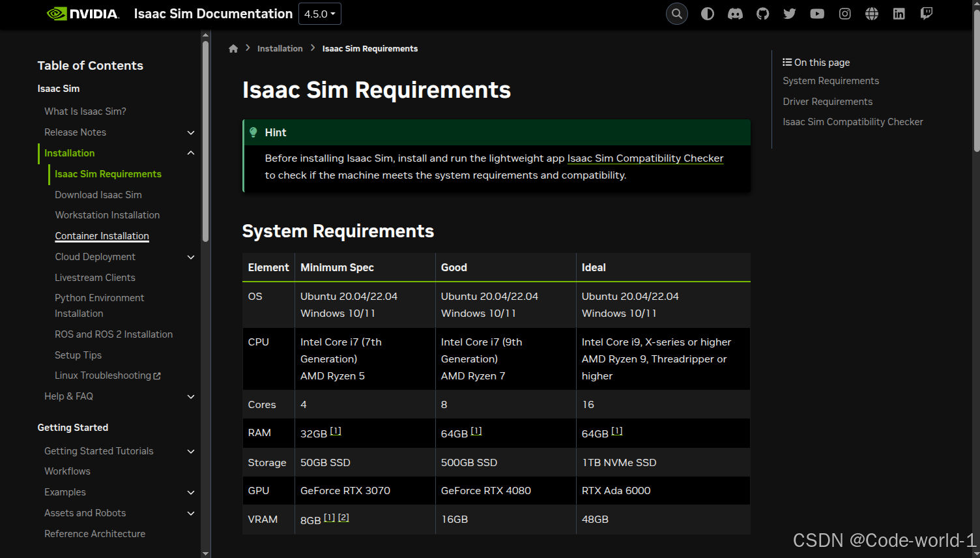Click footnote [1] in Ideal RAM cell

click(617, 431)
